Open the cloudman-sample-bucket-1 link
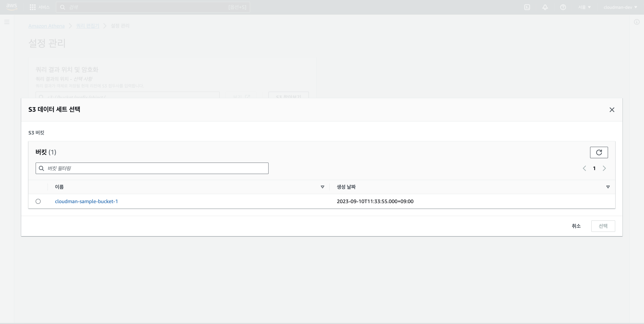 (x=86, y=201)
